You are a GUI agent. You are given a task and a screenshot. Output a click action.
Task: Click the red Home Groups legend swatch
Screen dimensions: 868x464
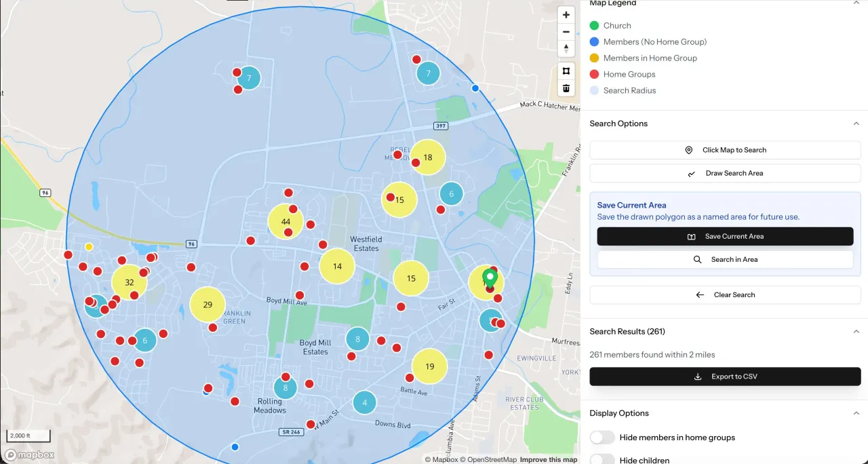(x=595, y=75)
